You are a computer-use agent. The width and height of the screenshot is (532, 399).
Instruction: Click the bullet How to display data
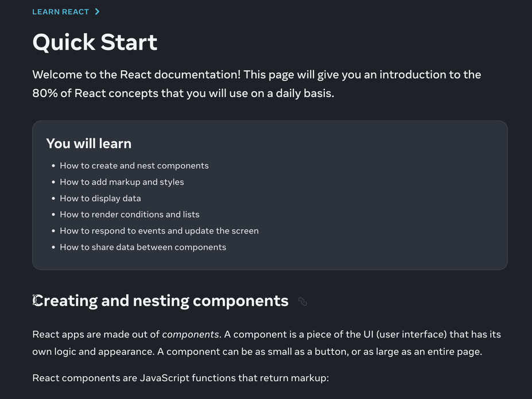tap(100, 198)
